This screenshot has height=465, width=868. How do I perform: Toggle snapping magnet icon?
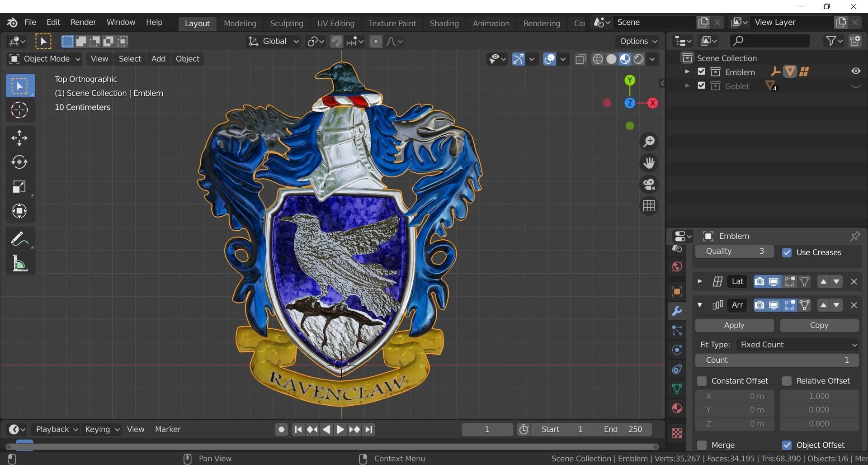pos(336,42)
